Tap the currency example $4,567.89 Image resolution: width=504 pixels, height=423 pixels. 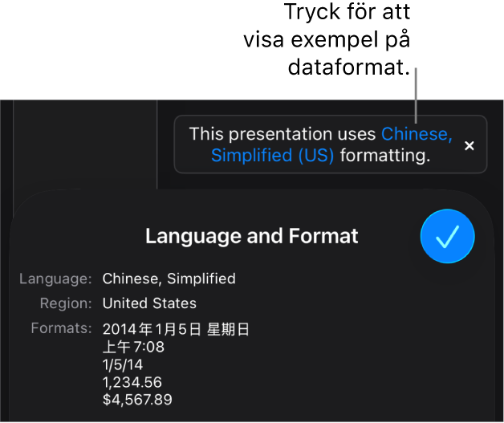[137, 400]
